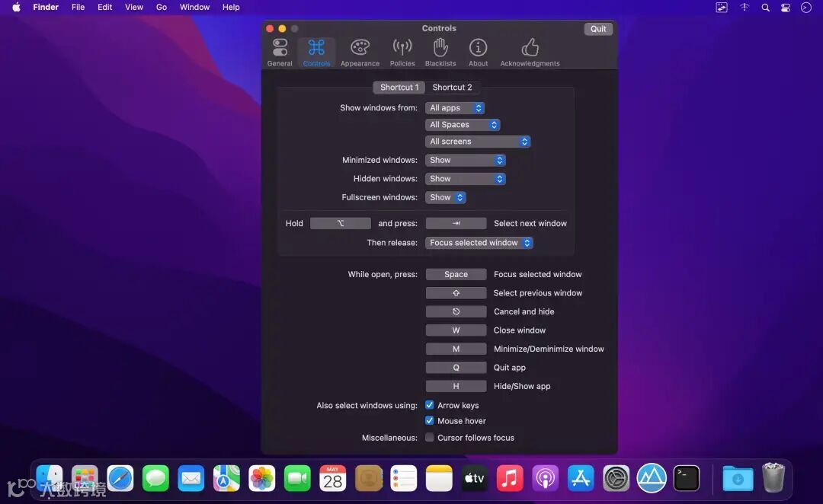823x504 pixels.
Task: Open the All Spaces dropdown
Action: pos(463,125)
